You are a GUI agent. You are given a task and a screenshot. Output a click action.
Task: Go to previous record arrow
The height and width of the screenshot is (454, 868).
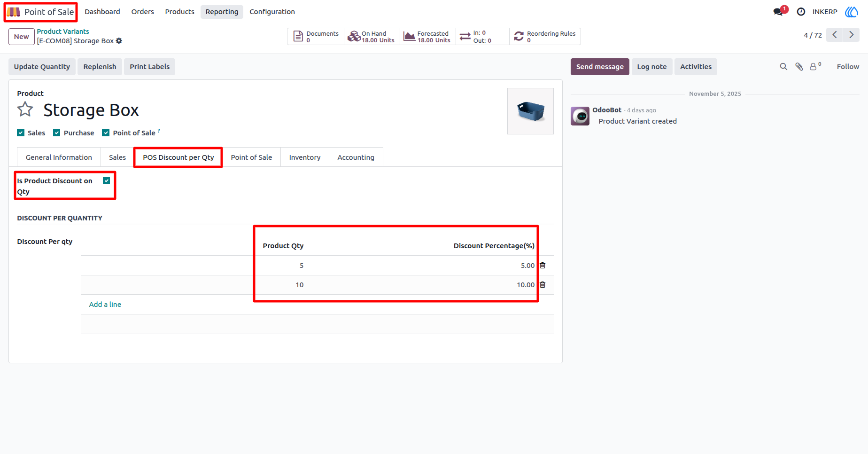coord(835,35)
